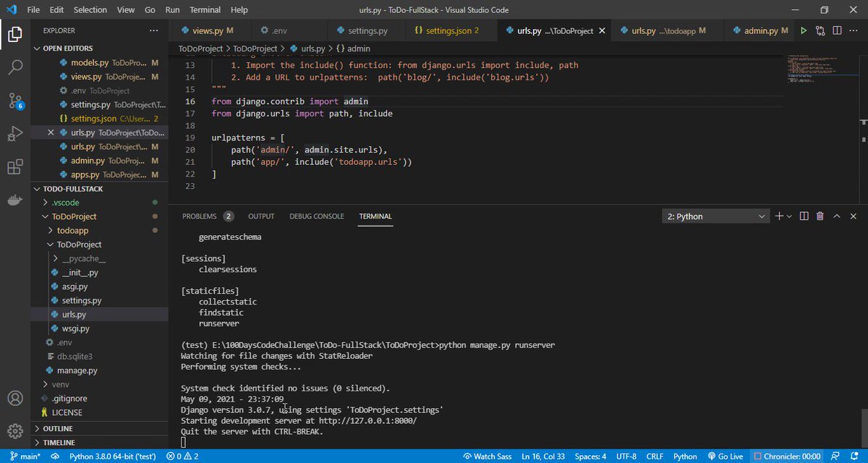
Task: Expand the Outline section
Action: [99, 428]
